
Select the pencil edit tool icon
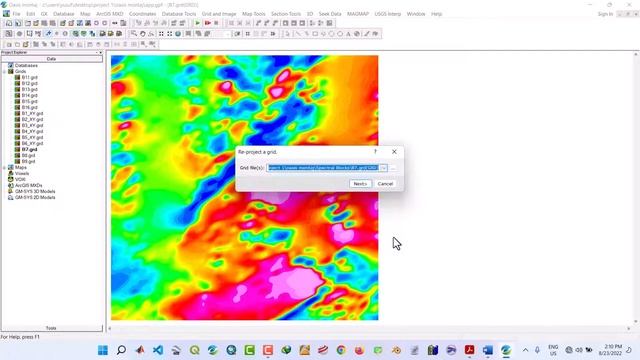[x=367, y=33]
